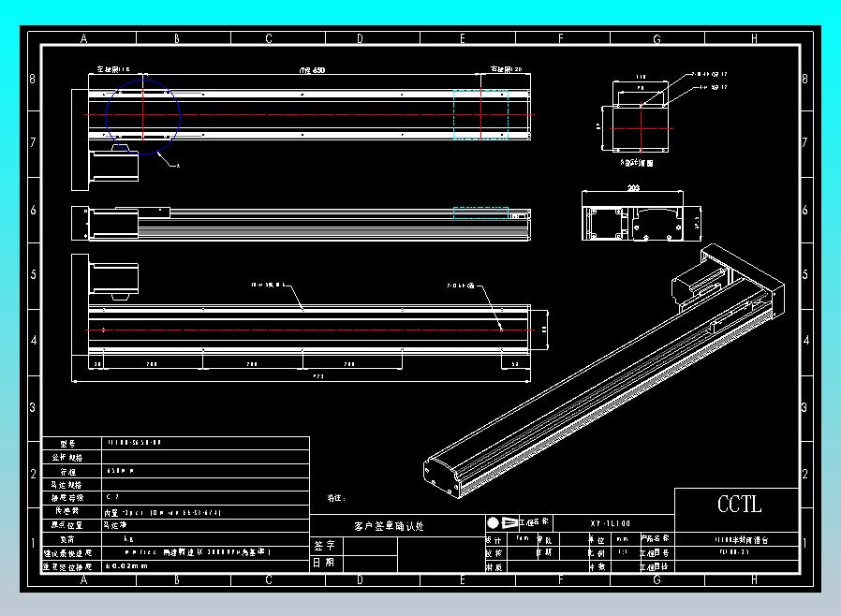
Task: Select the 左极限 left limit annotation
Action: click(113, 69)
